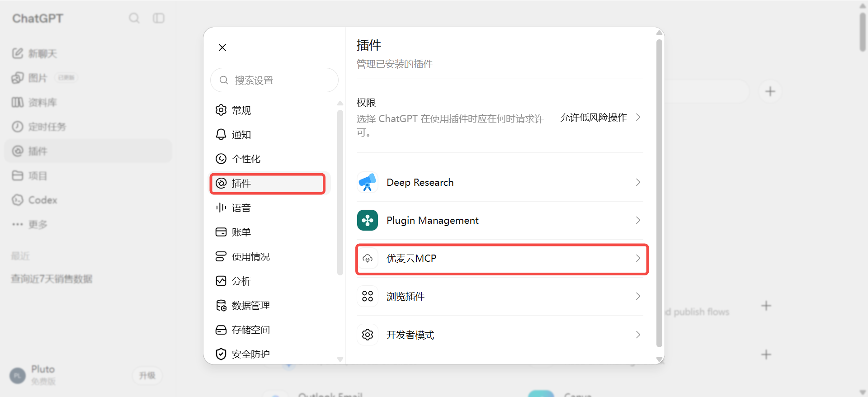Viewport: 868px width, 397px height.
Task: Open the 数据管理 settings section
Action: [270, 305]
